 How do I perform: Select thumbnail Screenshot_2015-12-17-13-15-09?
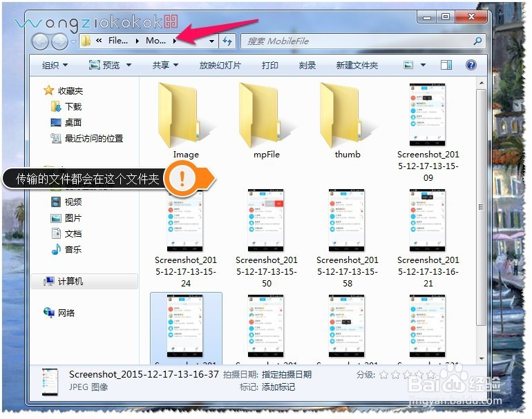(428, 115)
